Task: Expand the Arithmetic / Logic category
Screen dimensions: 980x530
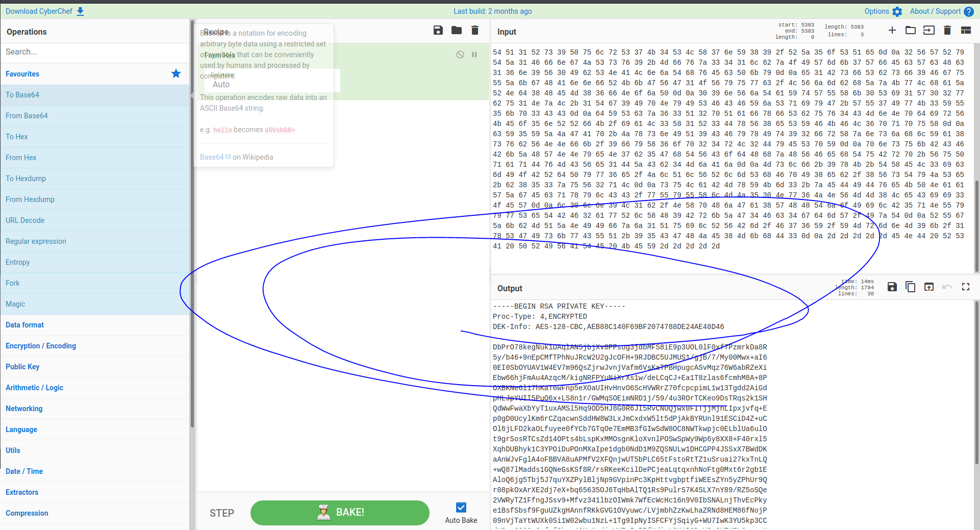Action: [x=95, y=388]
